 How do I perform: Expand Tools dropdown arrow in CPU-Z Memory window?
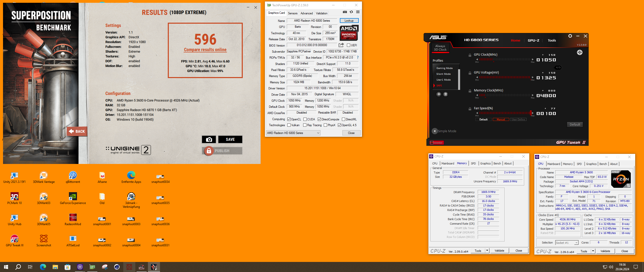coord(487,251)
